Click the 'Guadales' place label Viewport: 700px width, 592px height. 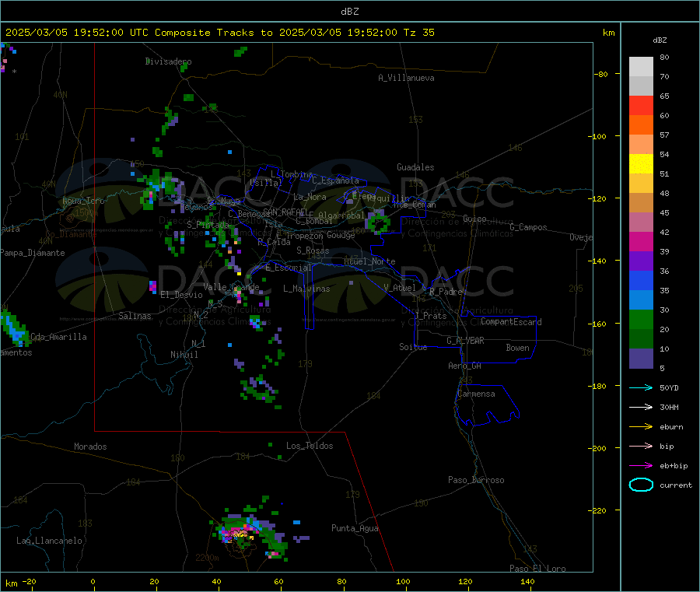(415, 167)
